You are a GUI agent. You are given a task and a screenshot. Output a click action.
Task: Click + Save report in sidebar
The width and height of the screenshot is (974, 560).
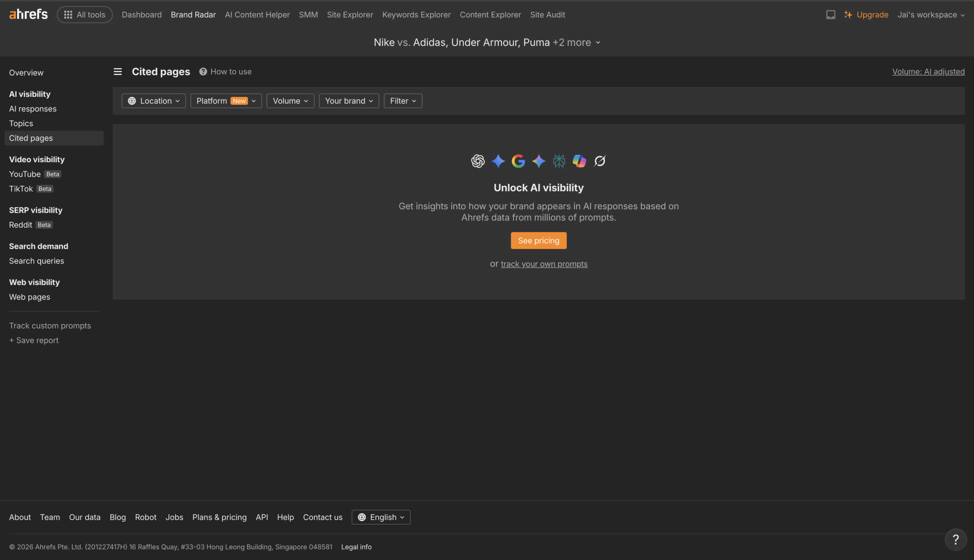[34, 340]
